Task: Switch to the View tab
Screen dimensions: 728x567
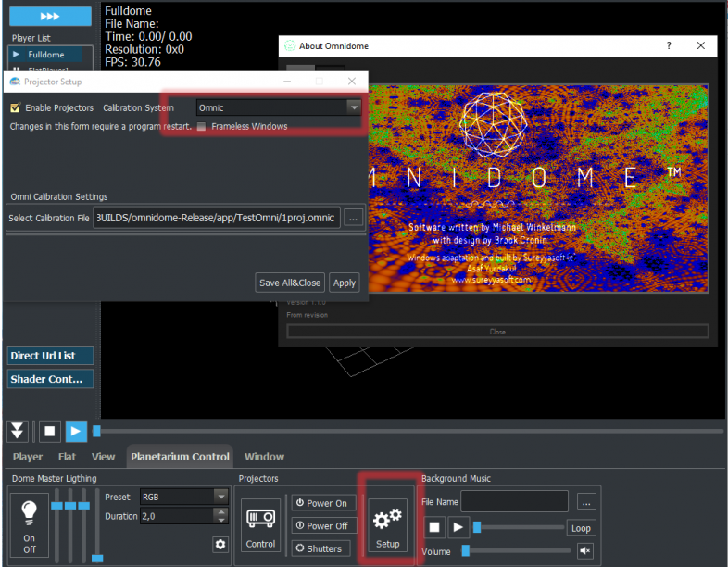Action: coord(103,457)
